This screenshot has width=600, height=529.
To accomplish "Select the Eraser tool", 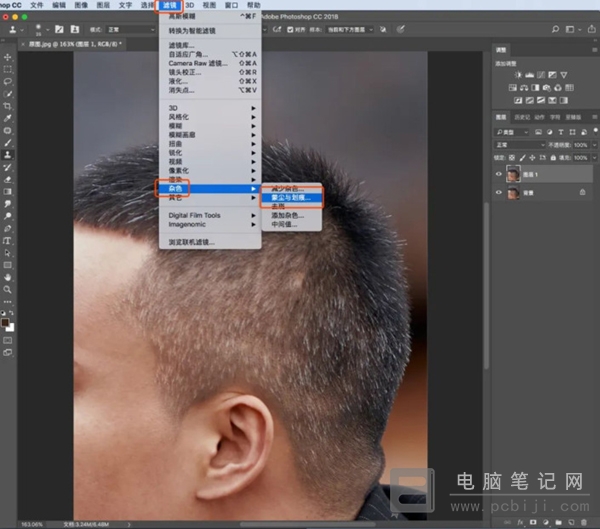I will coord(7,180).
